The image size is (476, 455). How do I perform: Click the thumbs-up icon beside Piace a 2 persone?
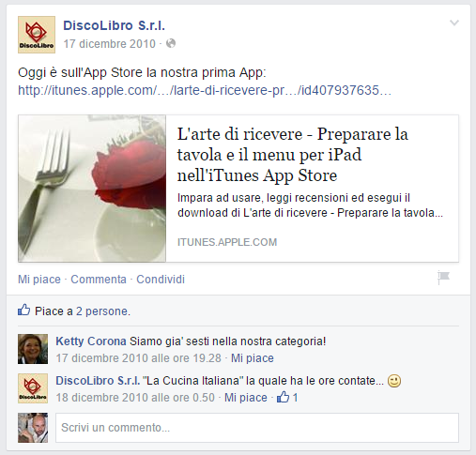[24, 310]
